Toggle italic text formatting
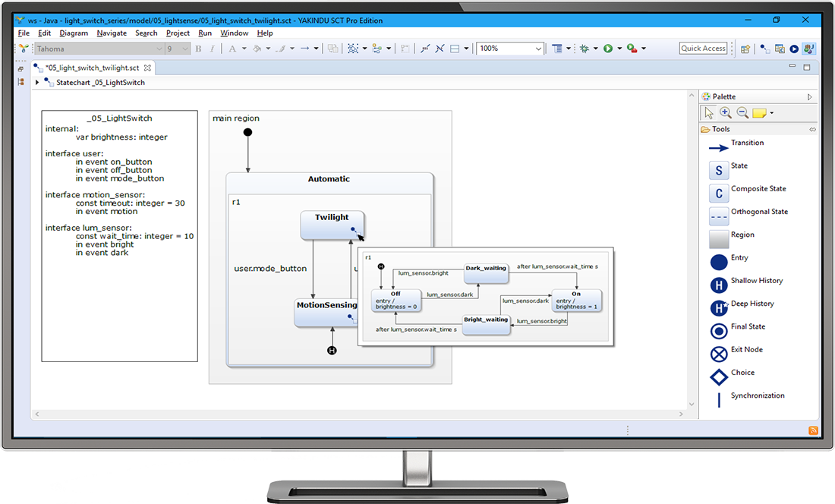This screenshot has height=504, width=835. coord(212,48)
